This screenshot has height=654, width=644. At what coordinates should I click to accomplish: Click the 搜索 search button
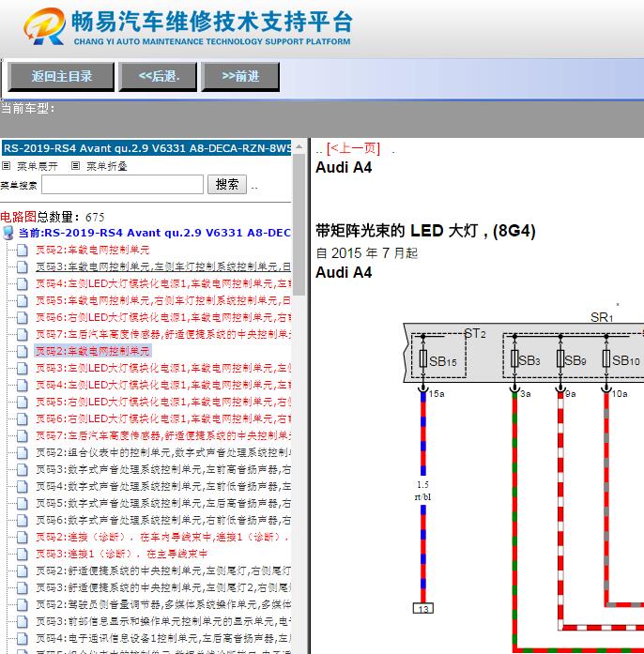(x=227, y=184)
